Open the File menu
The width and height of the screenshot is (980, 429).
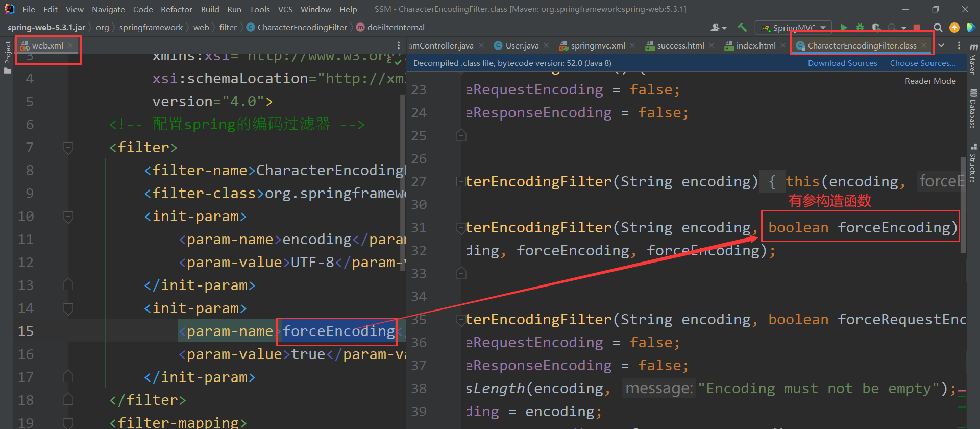pyautogui.click(x=29, y=9)
